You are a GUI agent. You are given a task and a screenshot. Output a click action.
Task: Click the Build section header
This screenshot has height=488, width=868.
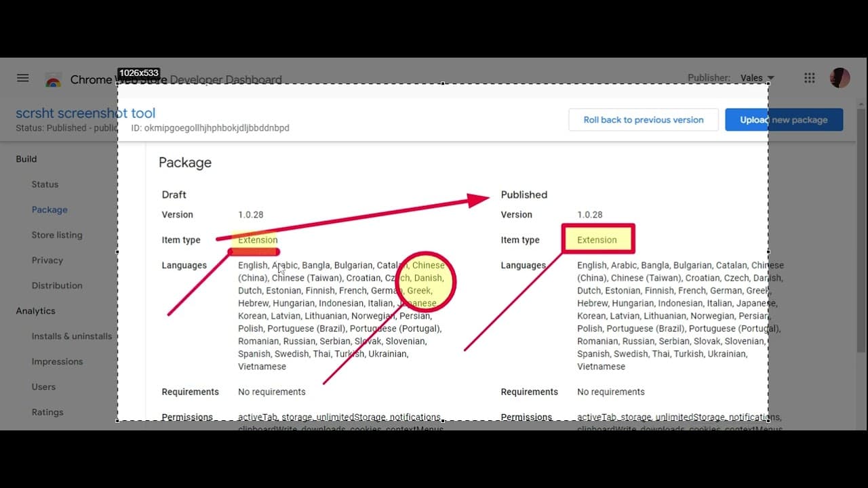(x=26, y=159)
